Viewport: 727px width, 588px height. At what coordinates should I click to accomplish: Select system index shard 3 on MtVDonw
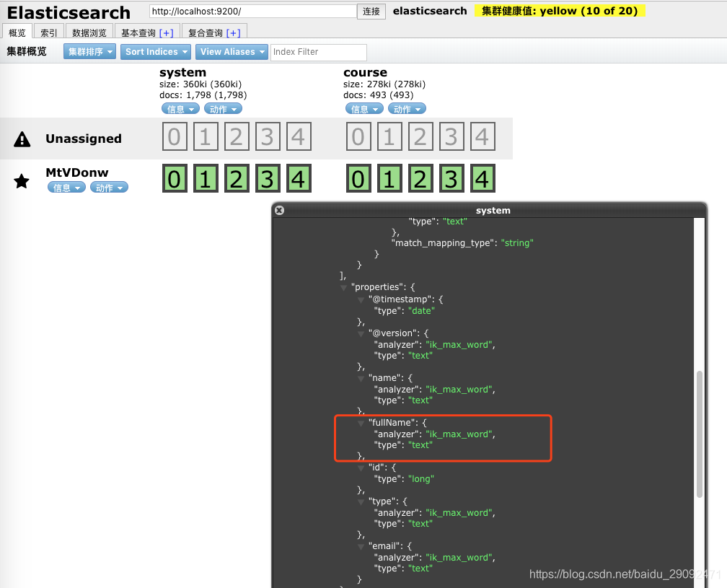coord(268,178)
